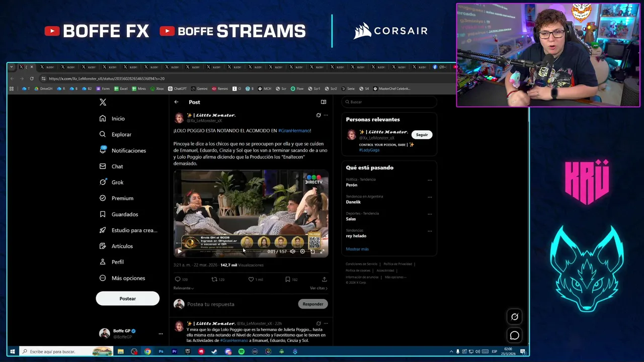Open Notificaciones from the sidebar
This screenshot has height=362, width=644.
click(123, 150)
